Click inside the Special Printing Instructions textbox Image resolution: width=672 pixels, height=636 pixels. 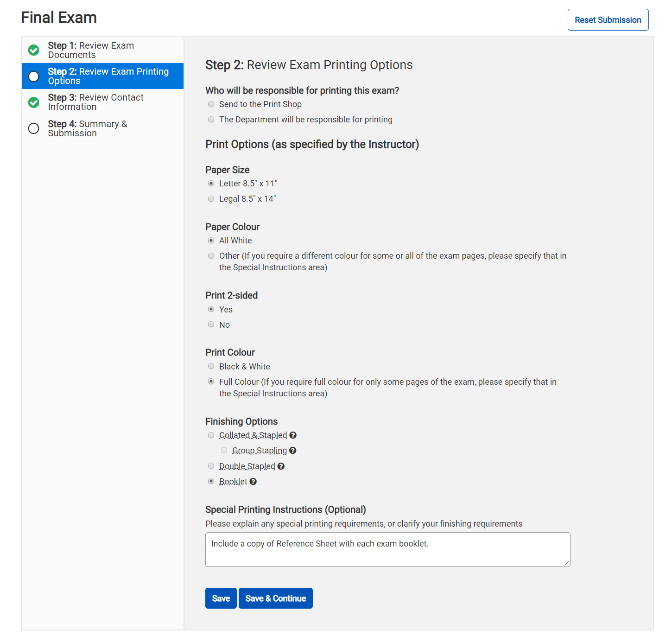tap(388, 550)
